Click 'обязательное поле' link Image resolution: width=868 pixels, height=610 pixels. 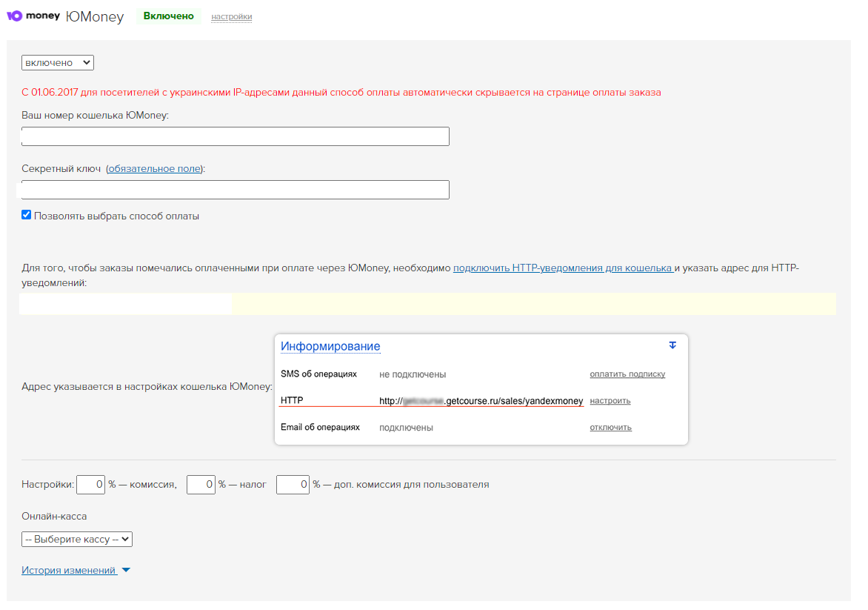[x=155, y=169]
